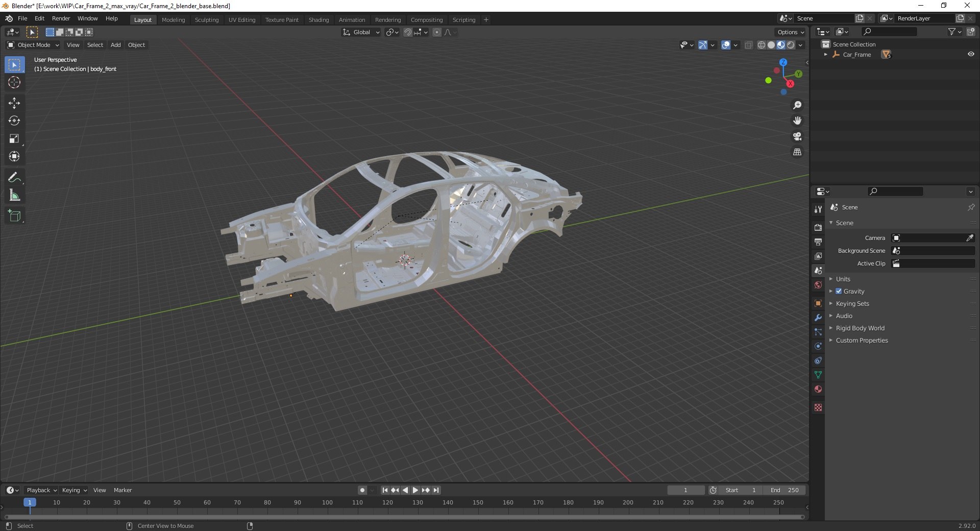Open Material properties tab icon
Screen dimensions: 980x531
pos(818,389)
